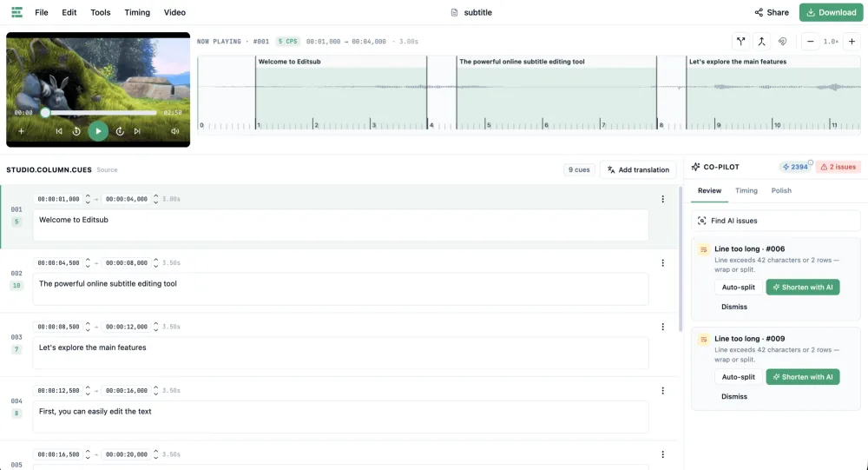Click the text field 'First, you can easily edit the text'
868x470 pixels.
(x=340, y=417)
